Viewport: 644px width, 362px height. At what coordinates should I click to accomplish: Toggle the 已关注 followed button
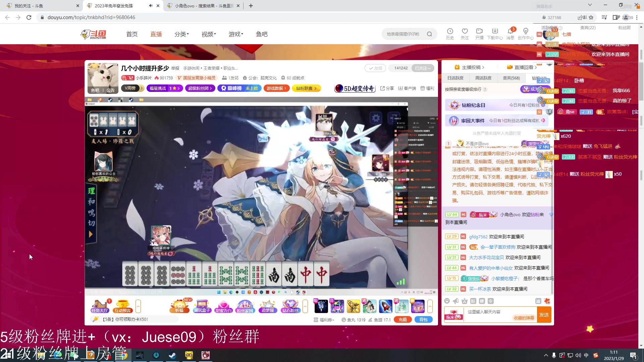click(x=423, y=68)
